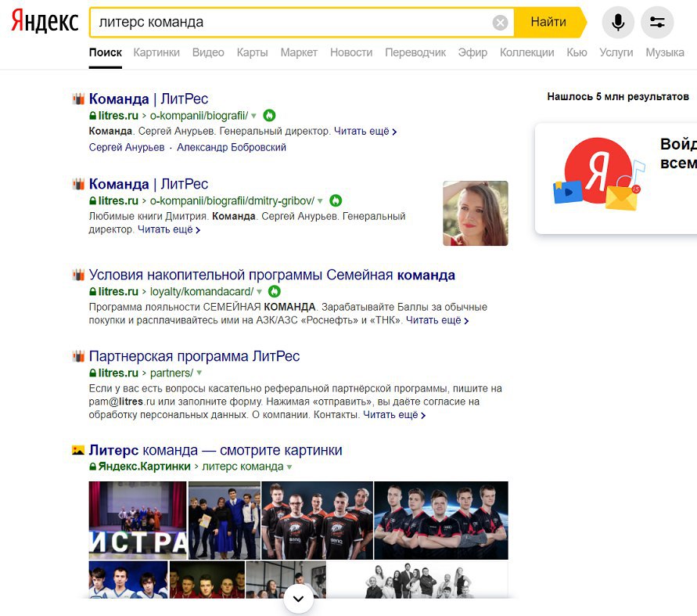
Task: Click favicon of Партнерская программа result
Action: (x=78, y=356)
